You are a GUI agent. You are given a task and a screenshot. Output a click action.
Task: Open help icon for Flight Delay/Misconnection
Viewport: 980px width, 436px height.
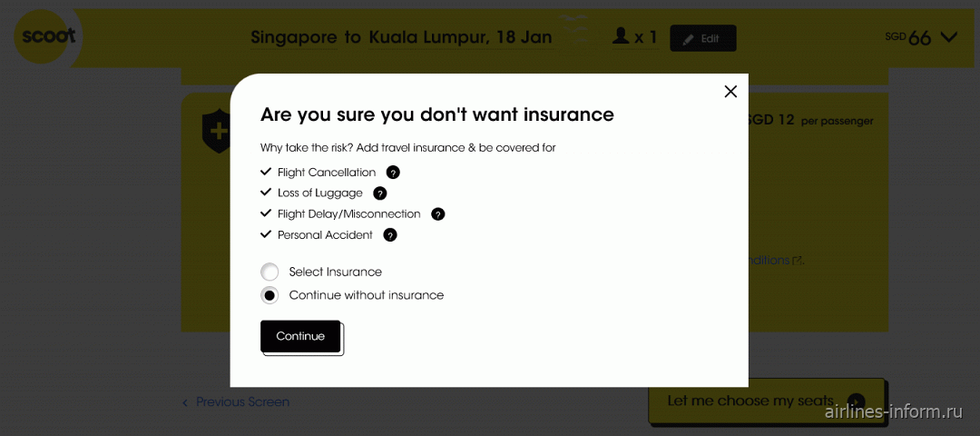tap(438, 214)
